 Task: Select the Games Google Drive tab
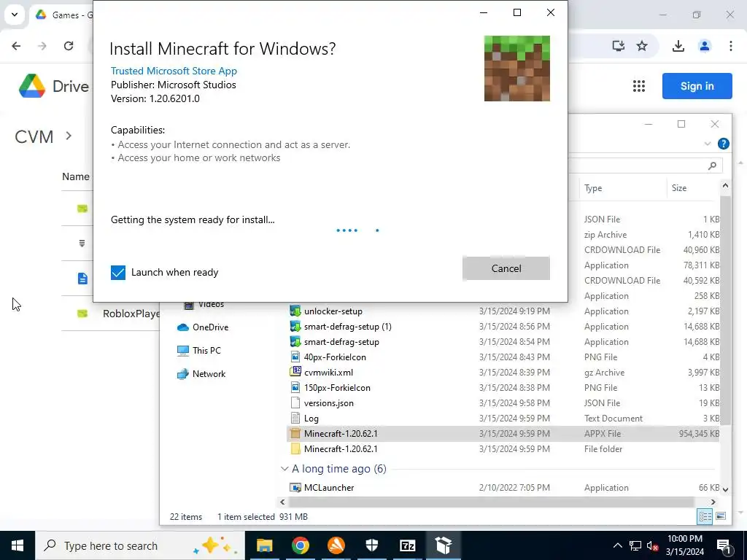tap(64, 15)
